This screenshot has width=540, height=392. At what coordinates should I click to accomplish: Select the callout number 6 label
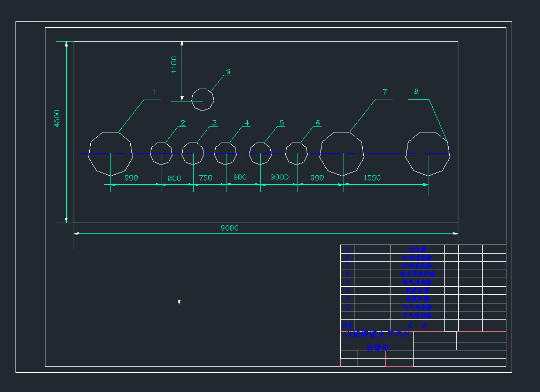pyautogui.click(x=318, y=123)
